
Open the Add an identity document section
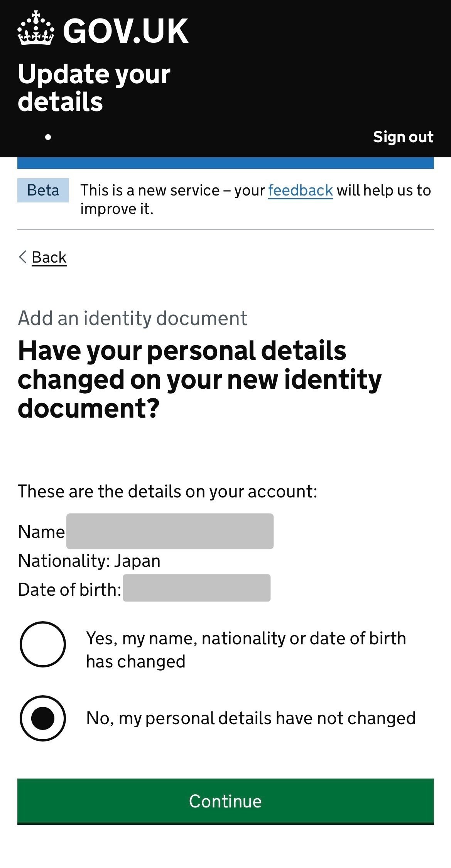click(133, 318)
